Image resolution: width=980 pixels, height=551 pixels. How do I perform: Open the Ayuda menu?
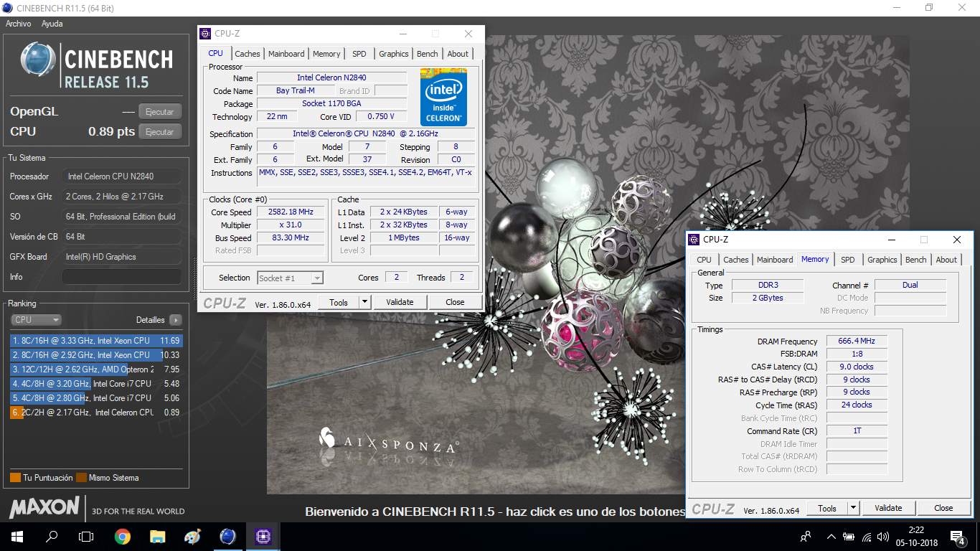(x=52, y=24)
